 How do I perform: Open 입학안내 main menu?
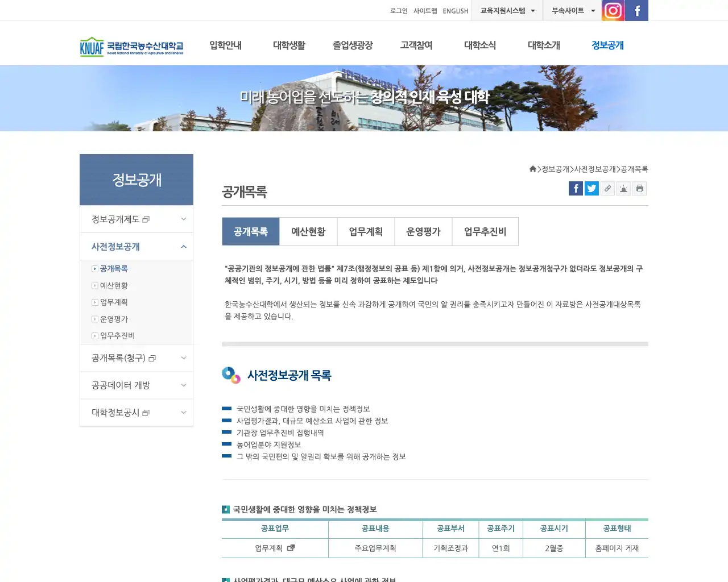coord(225,45)
